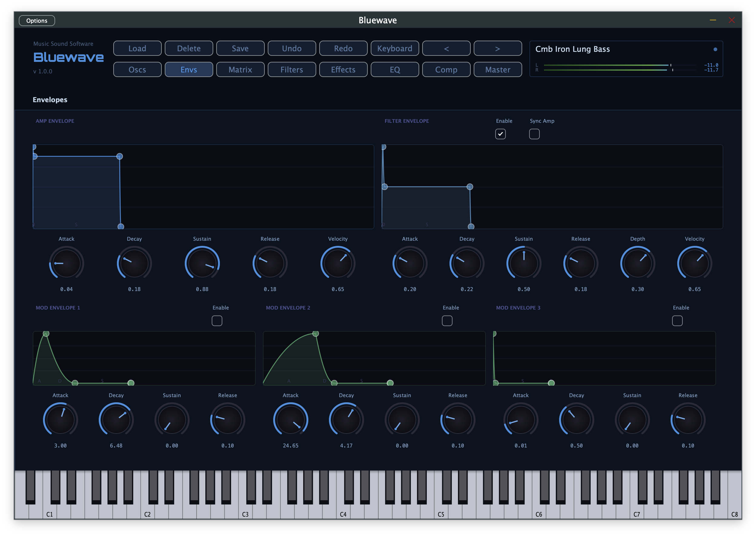Viewport: 756px width, 536px height.
Task: Click the Mod Envelope 1 Sustain knob
Action: [x=172, y=420]
